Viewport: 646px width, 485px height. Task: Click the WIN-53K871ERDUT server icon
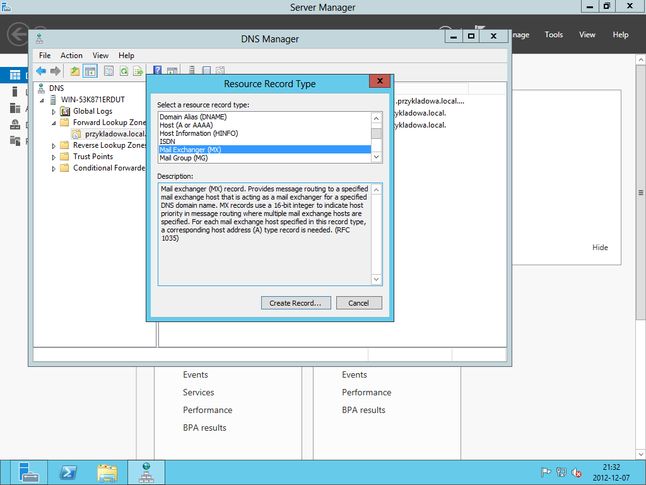[53, 99]
